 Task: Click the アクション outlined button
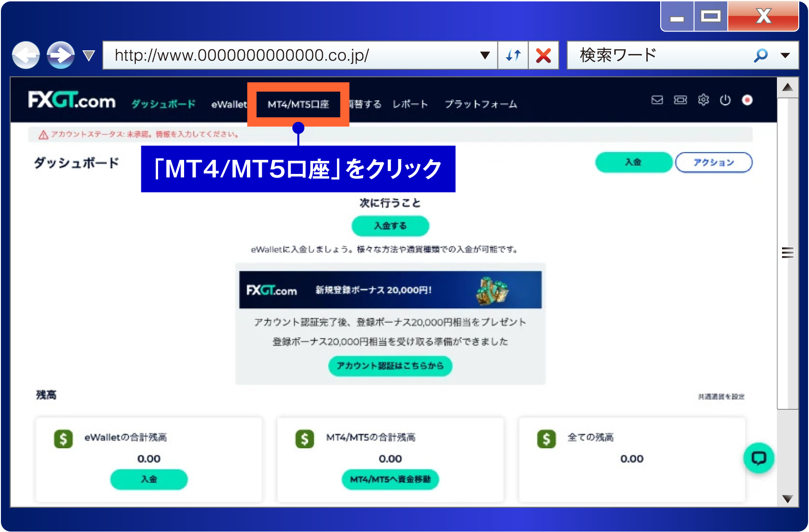714,162
